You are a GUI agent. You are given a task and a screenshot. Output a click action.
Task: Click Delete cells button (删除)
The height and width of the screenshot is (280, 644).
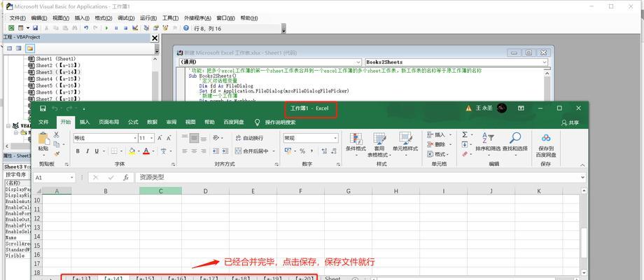439,144
